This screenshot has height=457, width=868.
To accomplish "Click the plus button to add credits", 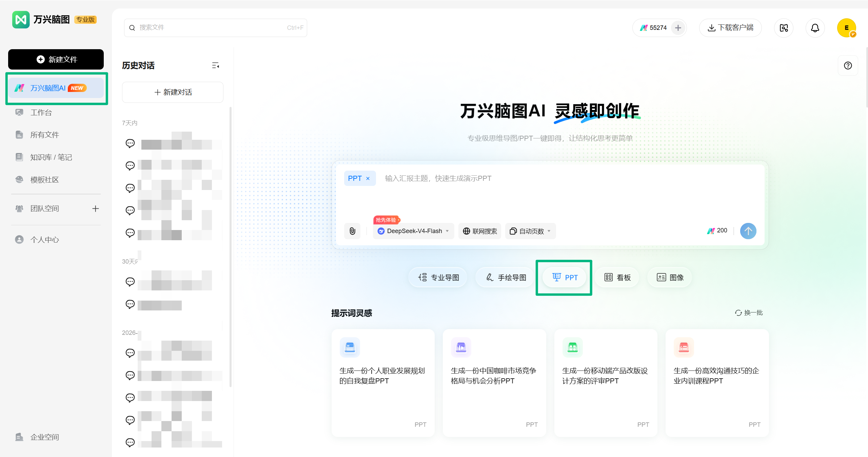I will tap(678, 28).
